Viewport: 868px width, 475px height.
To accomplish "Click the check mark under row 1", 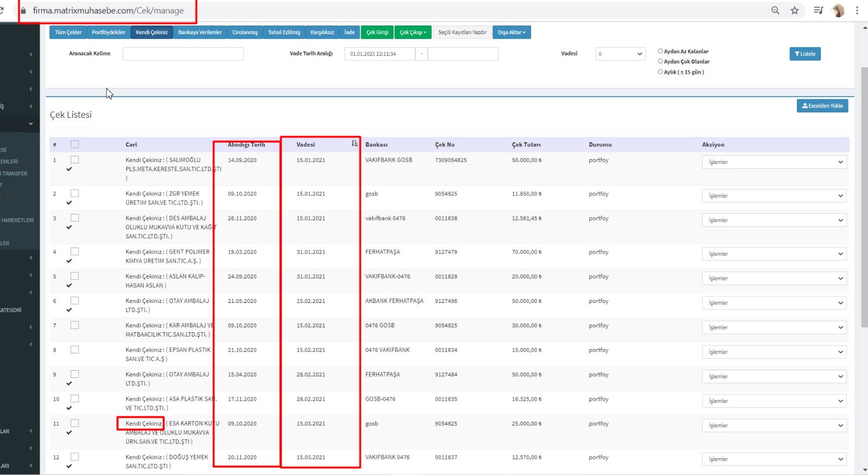I will pos(69,169).
